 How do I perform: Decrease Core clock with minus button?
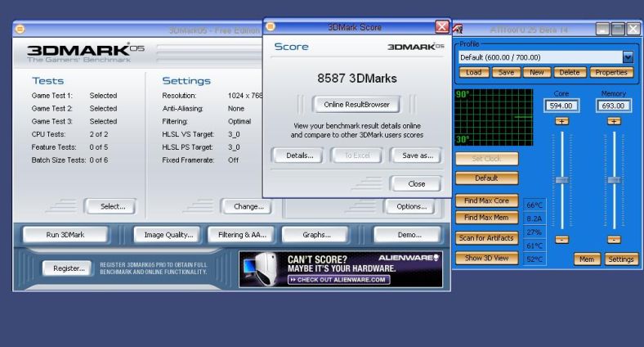tap(561, 240)
